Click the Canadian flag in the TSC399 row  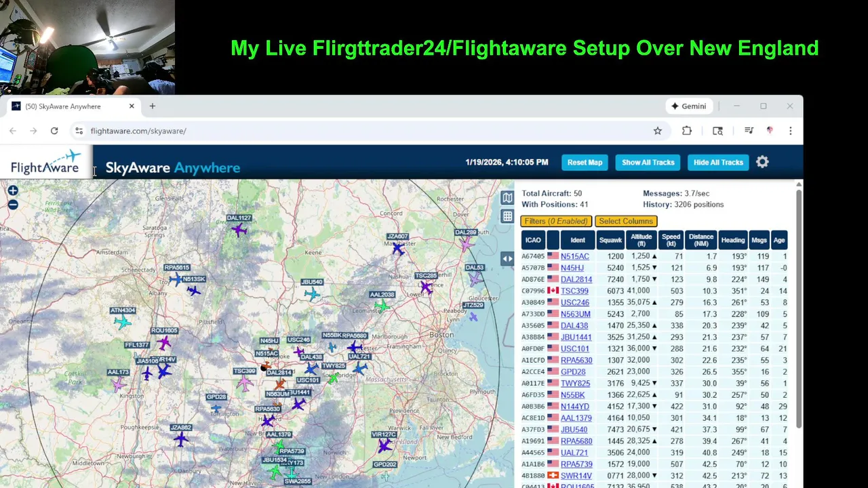553,291
